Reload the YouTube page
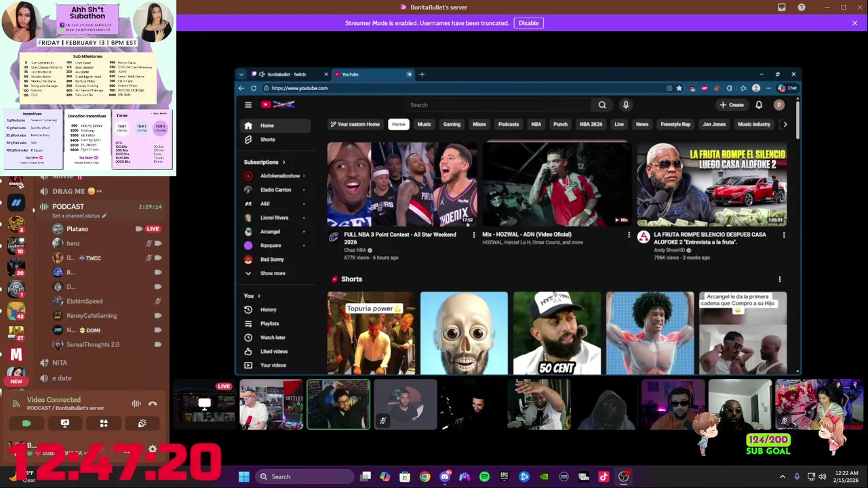868x488 pixels. pyautogui.click(x=254, y=88)
